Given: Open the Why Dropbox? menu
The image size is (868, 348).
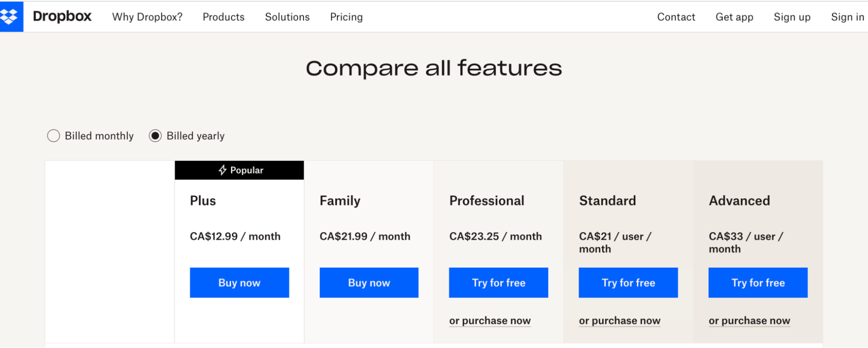Looking at the screenshot, I should click(x=147, y=17).
